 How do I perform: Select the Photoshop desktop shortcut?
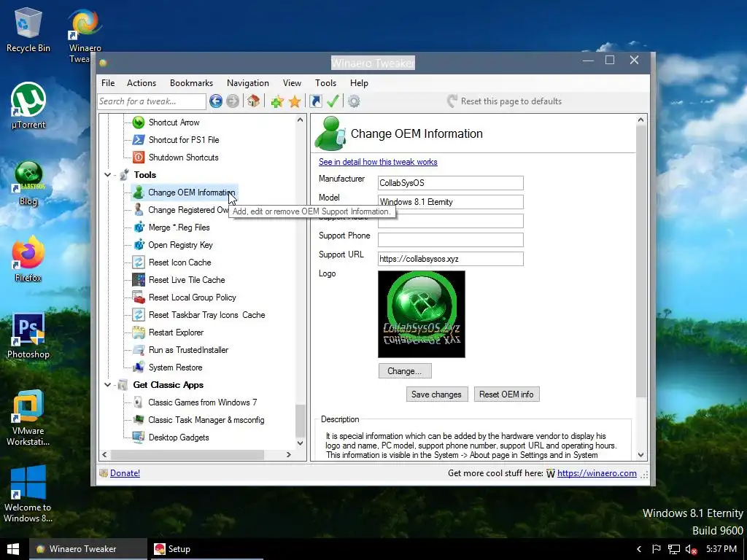(x=28, y=336)
